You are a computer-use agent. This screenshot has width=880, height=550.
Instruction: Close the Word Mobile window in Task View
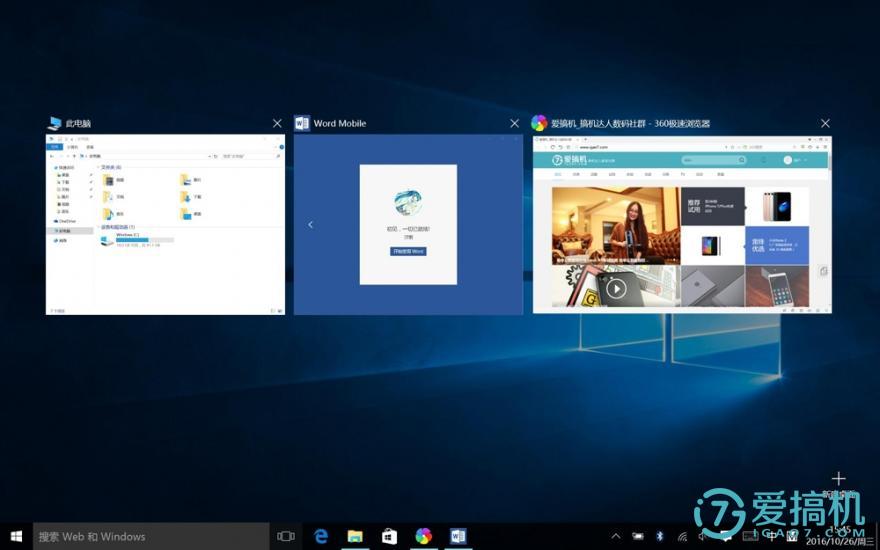click(515, 123)
